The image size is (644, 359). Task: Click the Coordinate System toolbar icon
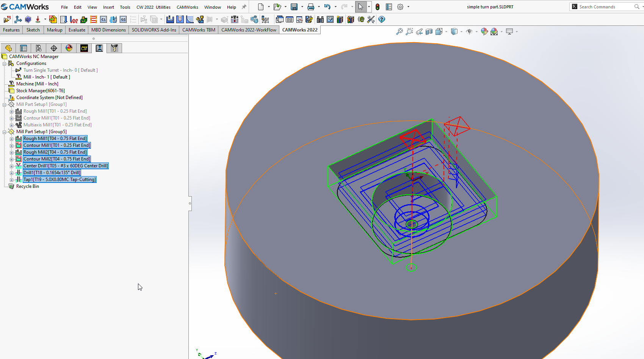18,19
